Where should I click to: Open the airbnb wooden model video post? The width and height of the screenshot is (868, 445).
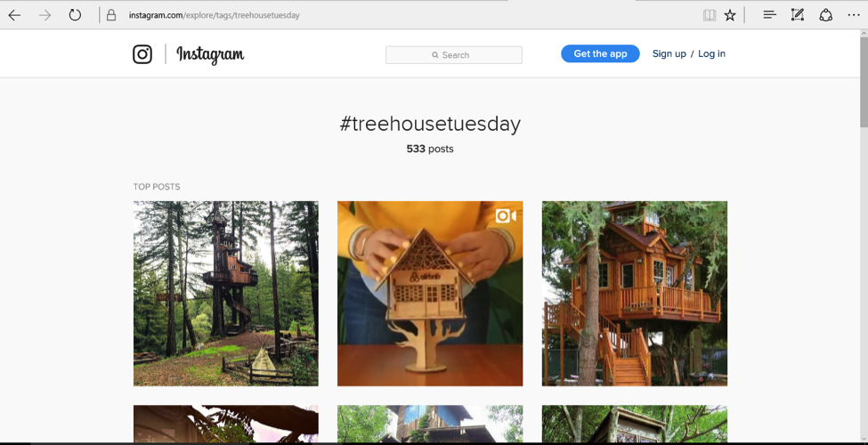430,294
